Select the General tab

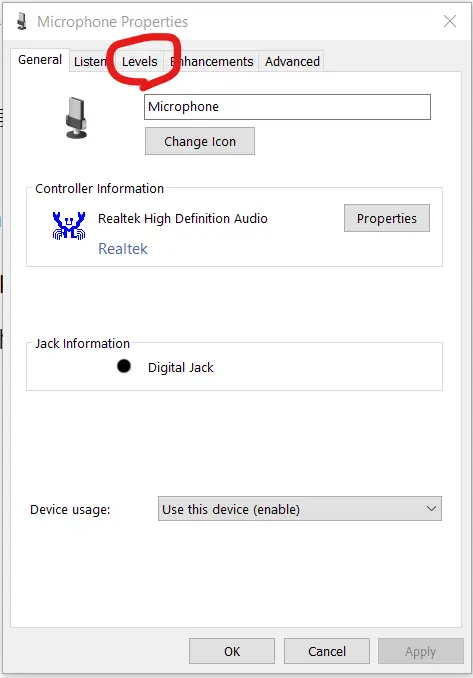[40, 60]
